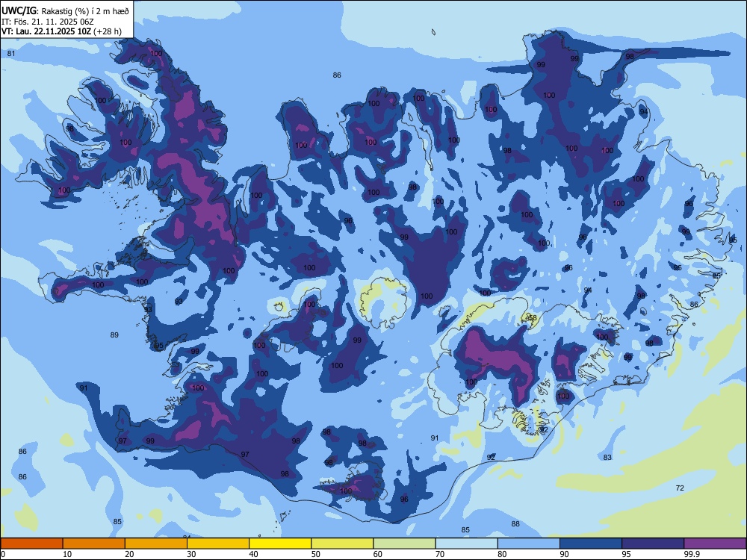Click the '10' tick label on color scale
Viewport: 747px width, 560px height.
(67, 554)
